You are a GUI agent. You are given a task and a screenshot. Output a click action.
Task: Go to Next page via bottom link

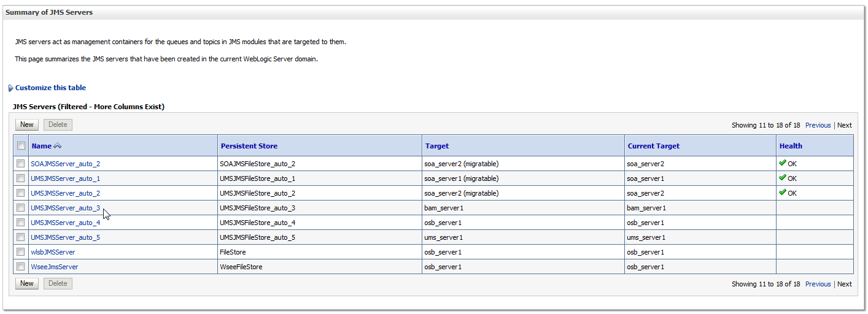(845, 284)
